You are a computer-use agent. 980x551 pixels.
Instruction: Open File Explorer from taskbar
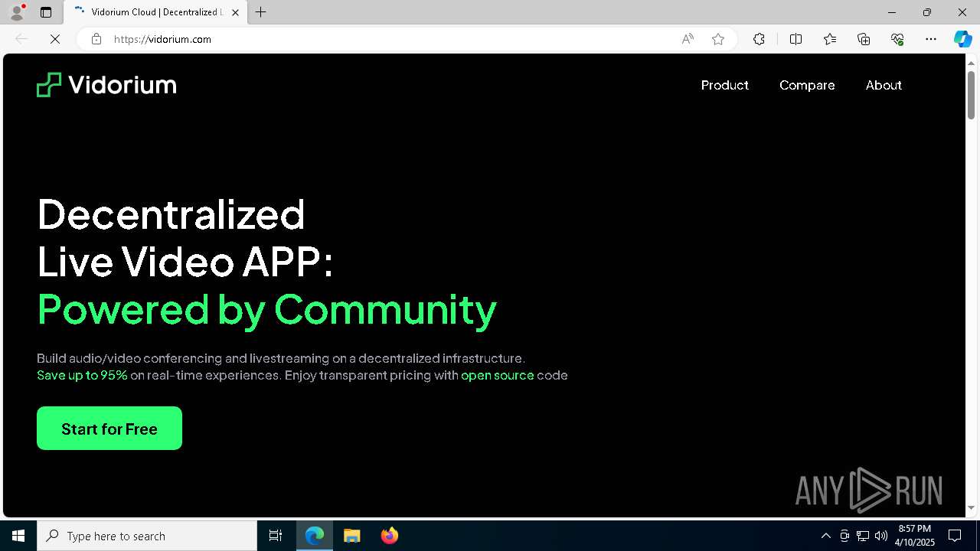tap(351, 536)
